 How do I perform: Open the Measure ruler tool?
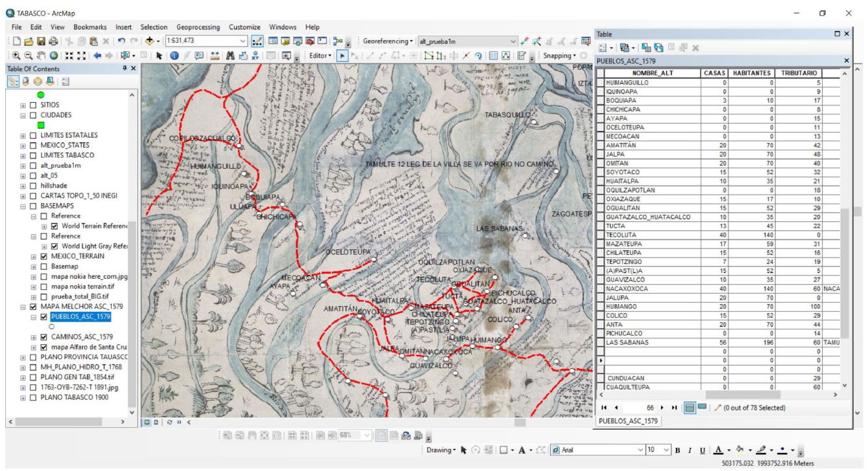coord(215,56)
